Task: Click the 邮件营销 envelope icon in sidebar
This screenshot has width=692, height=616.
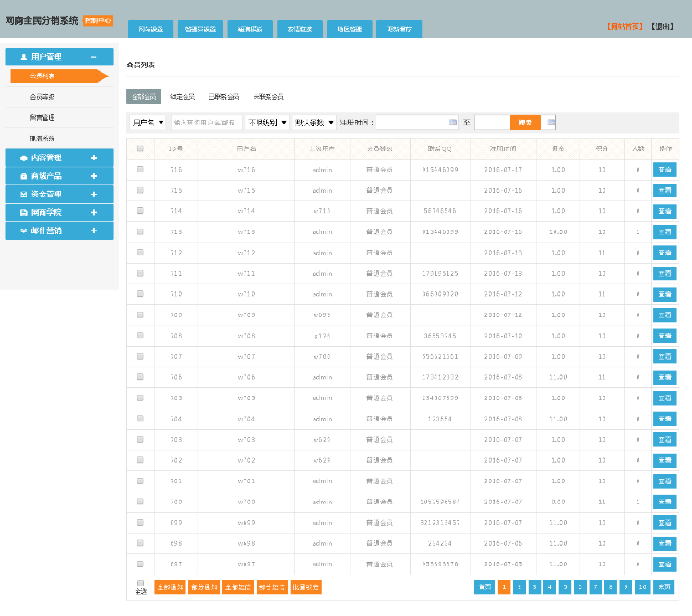Action: tap(24, 231)
